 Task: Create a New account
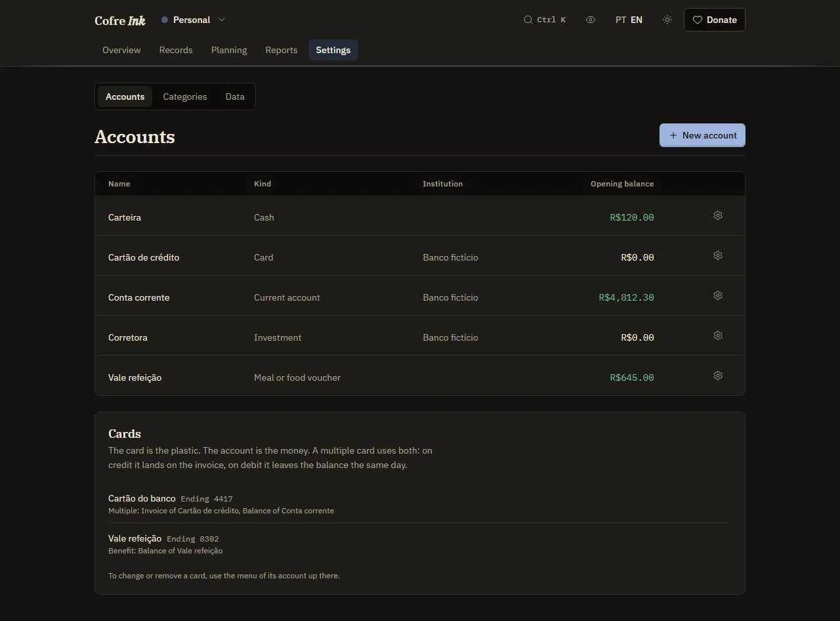(702, 135)
